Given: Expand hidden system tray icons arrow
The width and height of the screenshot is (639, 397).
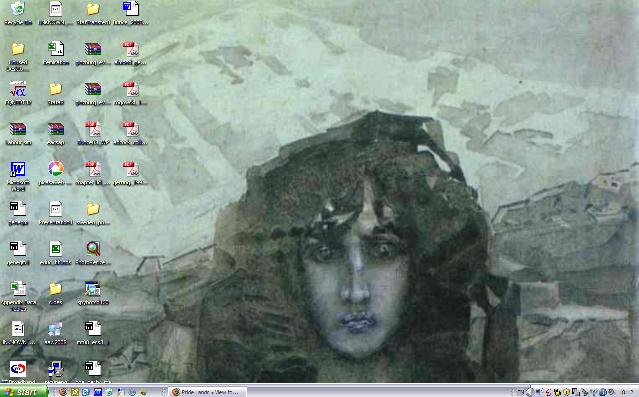Looking at the screenshot, I should point(530,392).
